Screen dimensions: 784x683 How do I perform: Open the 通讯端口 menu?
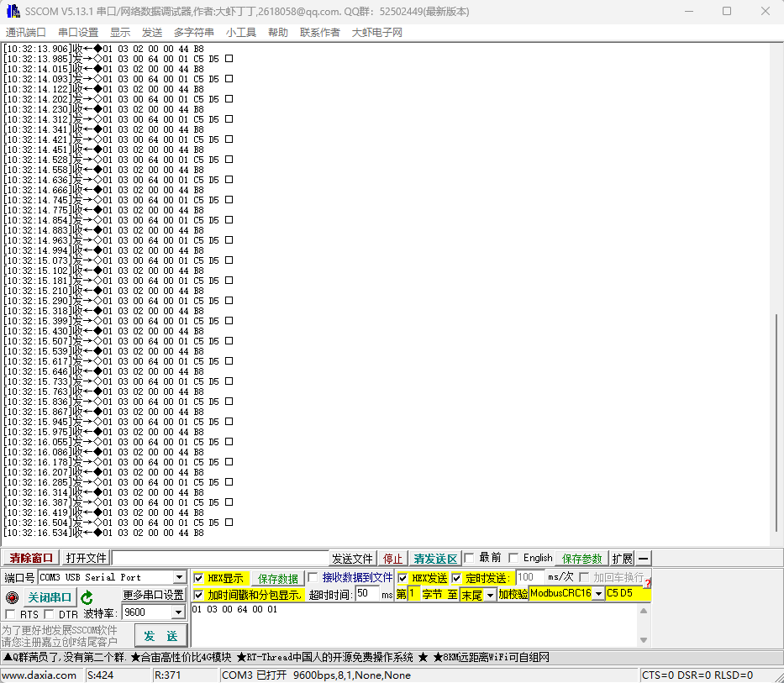(25, 33)
